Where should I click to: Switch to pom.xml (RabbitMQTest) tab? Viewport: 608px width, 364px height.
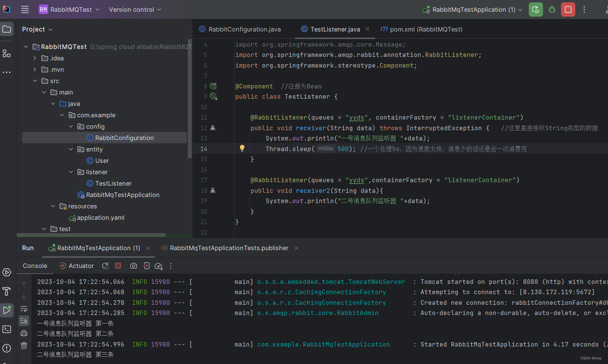pyautogui.click(x=421, y=29)
